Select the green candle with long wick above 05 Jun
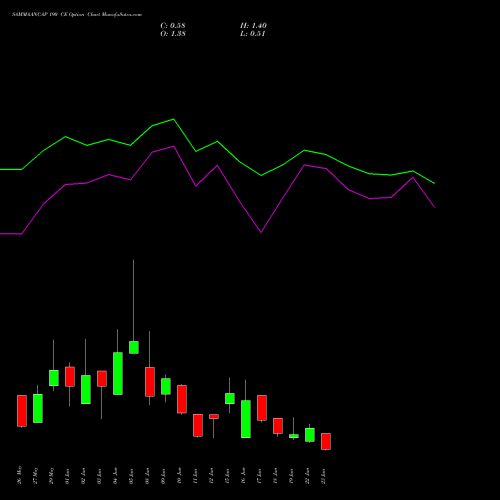 coord(134,347)
